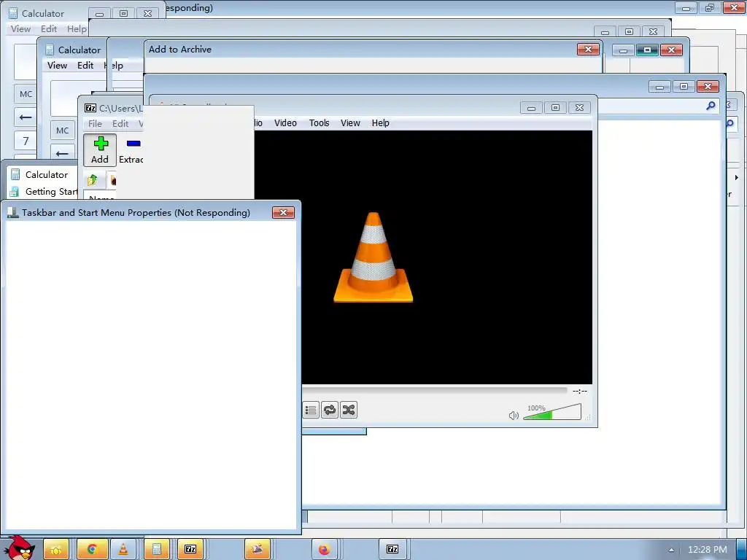Open Help menu of back Calculator window

click(77, 29)
